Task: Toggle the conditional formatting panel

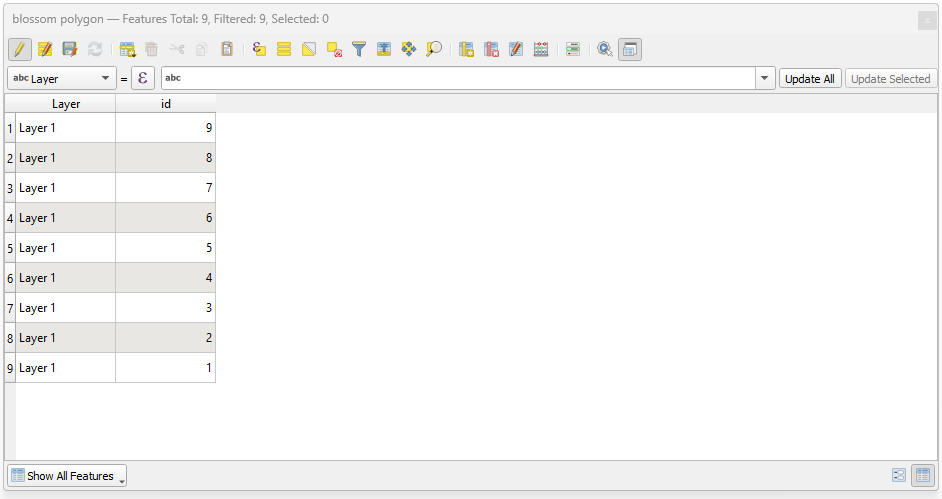Action: (x=573, y=49)
